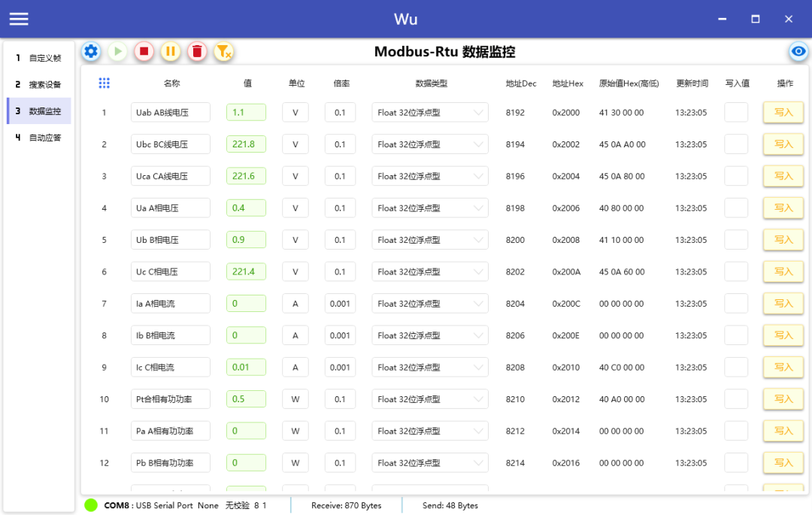Start monitoring with the play icon
The image size is (812, 515).
117,51
